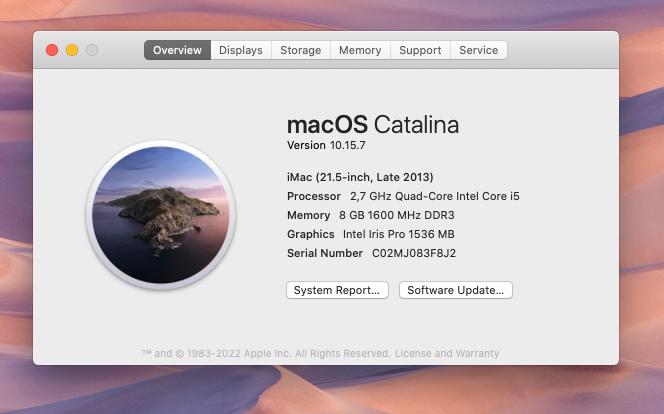Select the Version 10.15.7 text
664x414 pixels.
coord(326,145)
